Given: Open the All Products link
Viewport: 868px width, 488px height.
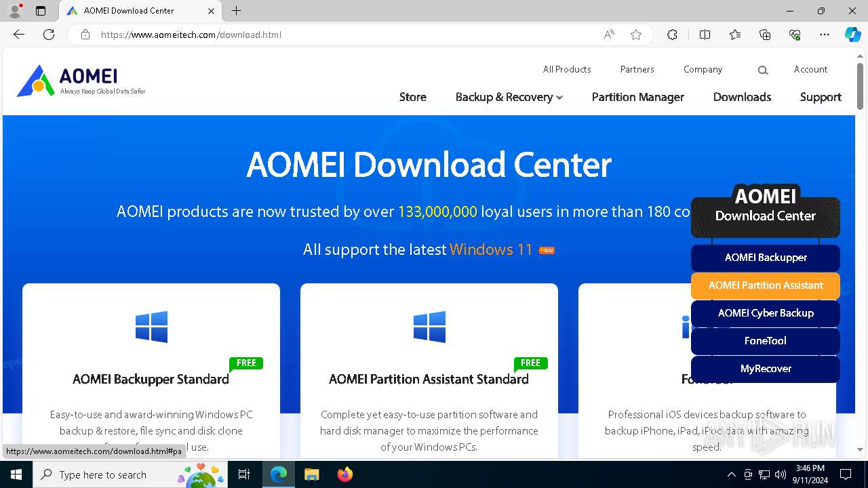Looking at the screenshot, I should pyautogui.click(x=567, y=69).
